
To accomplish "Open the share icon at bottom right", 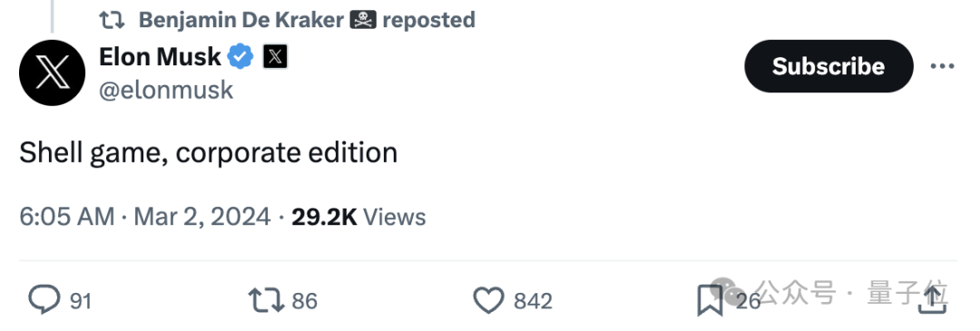I will 932,300.
